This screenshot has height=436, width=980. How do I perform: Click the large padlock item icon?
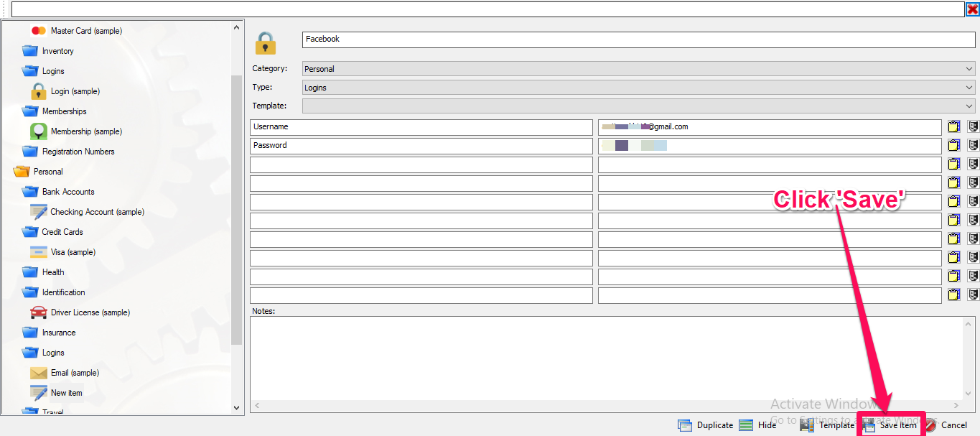[x=266, y=43]
